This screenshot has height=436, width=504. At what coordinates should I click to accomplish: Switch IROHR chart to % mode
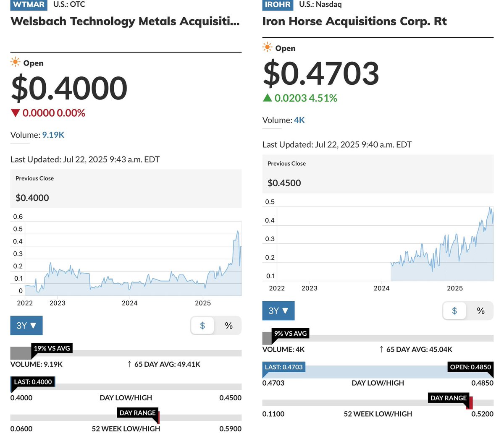481,311
